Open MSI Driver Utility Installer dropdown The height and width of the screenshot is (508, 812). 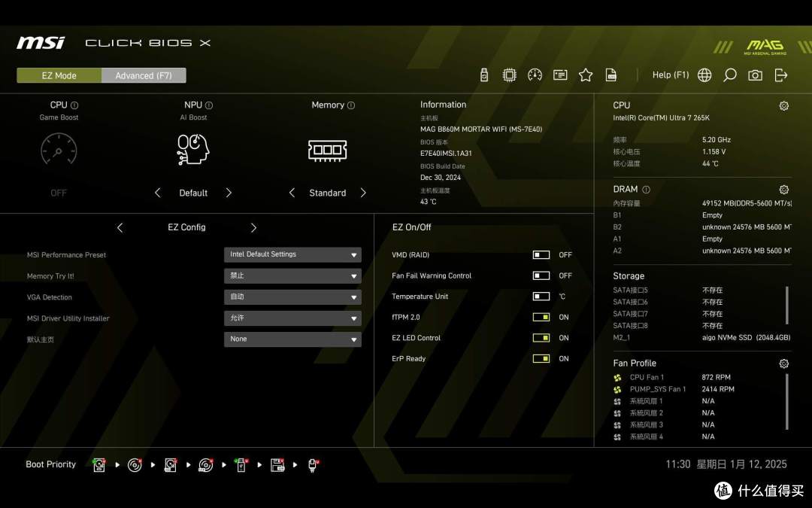point(292,318)
